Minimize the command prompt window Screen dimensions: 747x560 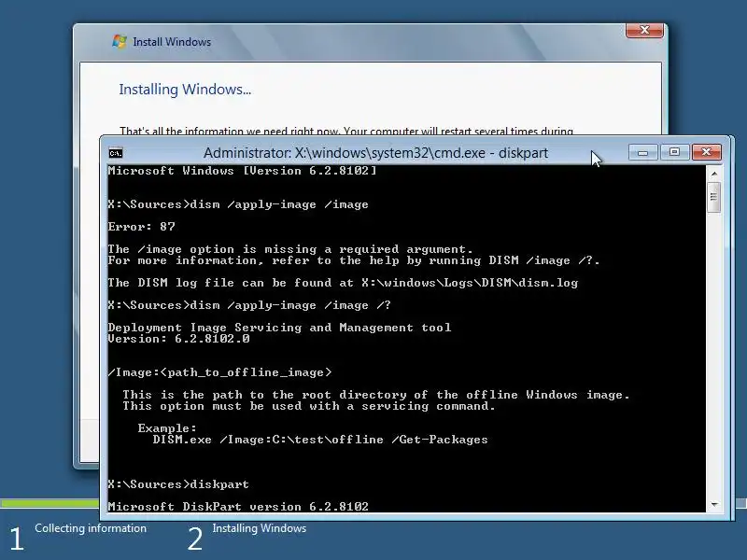(x=643, y=152)
